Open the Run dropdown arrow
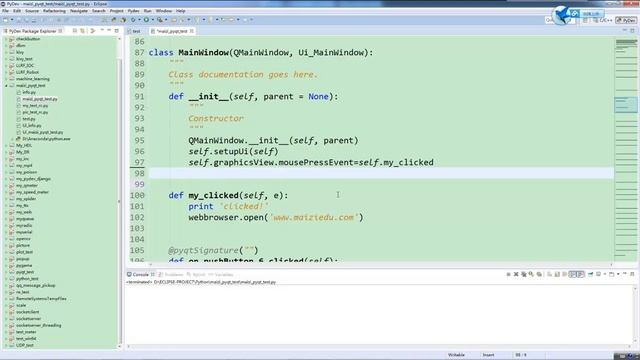 pos(152,20)
